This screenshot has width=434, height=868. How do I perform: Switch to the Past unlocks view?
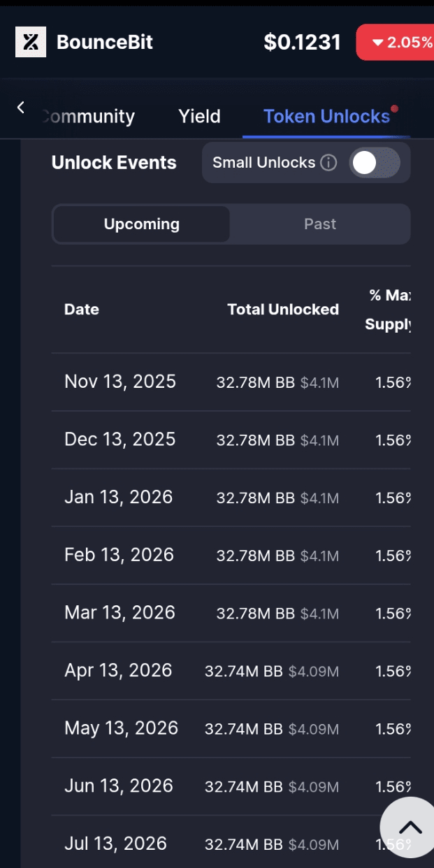click(x=320, y=224)
